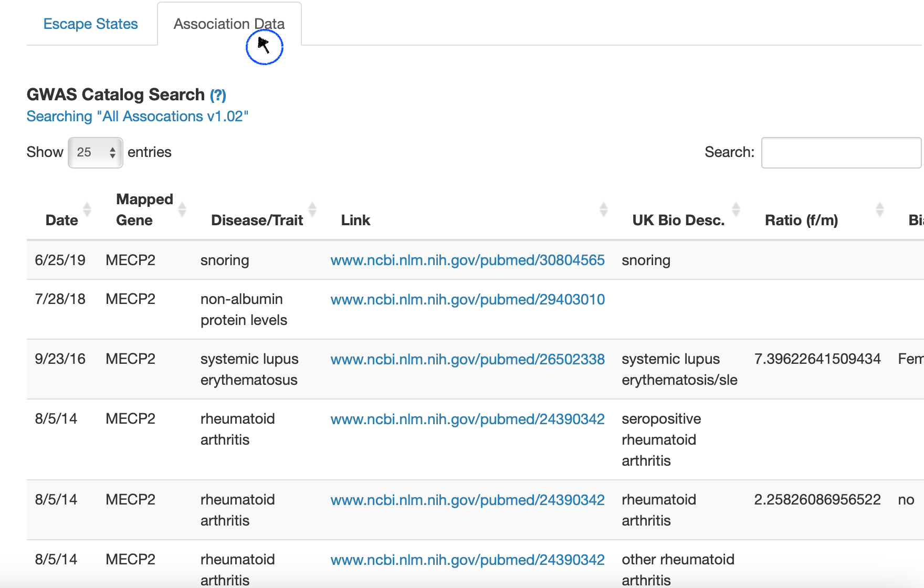Click the Ratio (f/m) header label
Image resolution: width=924 pixels, height=588 pixels.
pos(801,220)
